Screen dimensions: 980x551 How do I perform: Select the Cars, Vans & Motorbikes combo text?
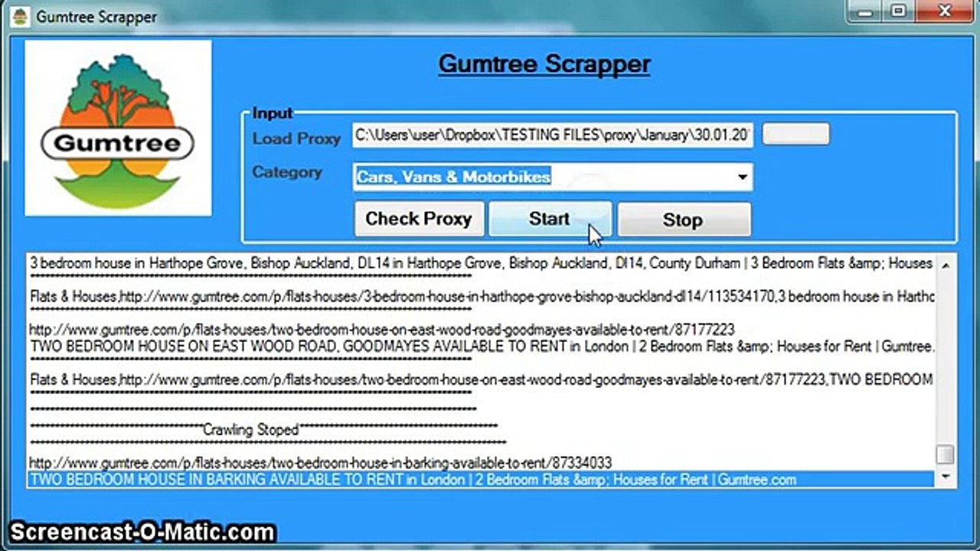pos(453,177)
